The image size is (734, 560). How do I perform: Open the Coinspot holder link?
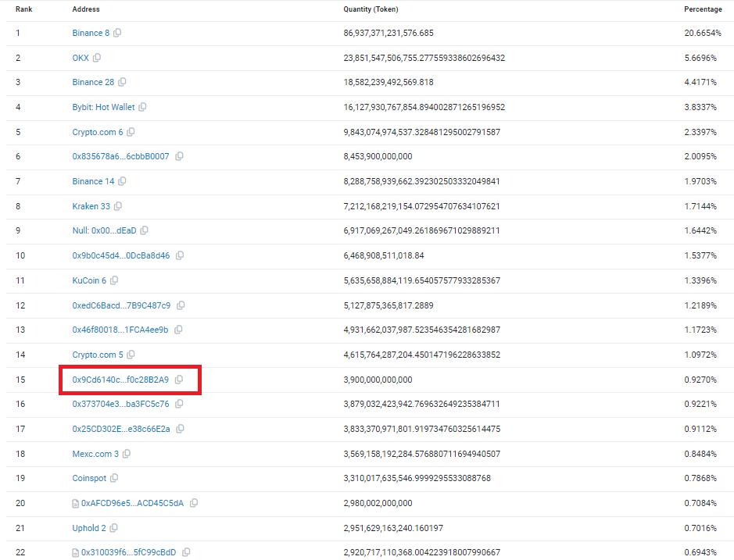click(x=89, y=478)
